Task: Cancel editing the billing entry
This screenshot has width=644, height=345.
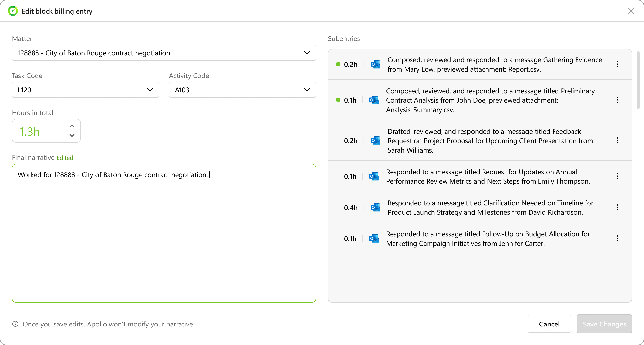Action: coord(549,324)
